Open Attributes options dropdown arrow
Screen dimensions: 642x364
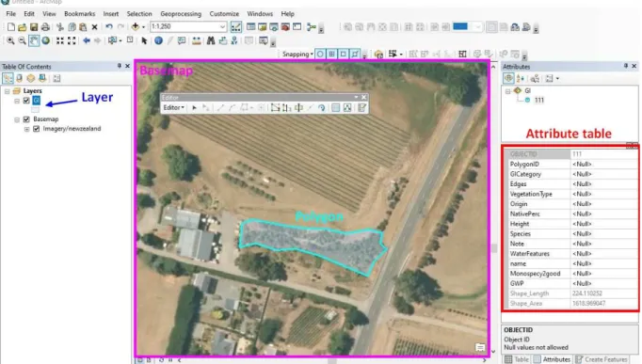(557, 78)
